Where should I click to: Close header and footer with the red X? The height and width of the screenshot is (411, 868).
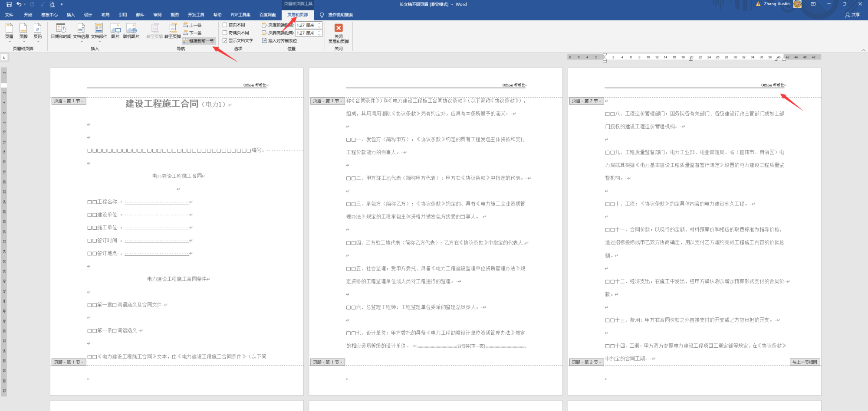339,28
